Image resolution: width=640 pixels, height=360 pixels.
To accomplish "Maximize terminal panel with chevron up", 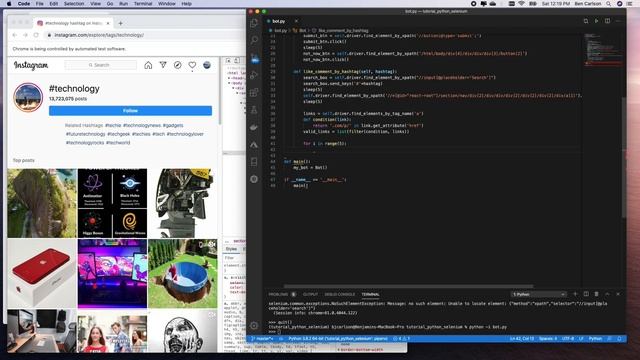I will coord(607,294).
